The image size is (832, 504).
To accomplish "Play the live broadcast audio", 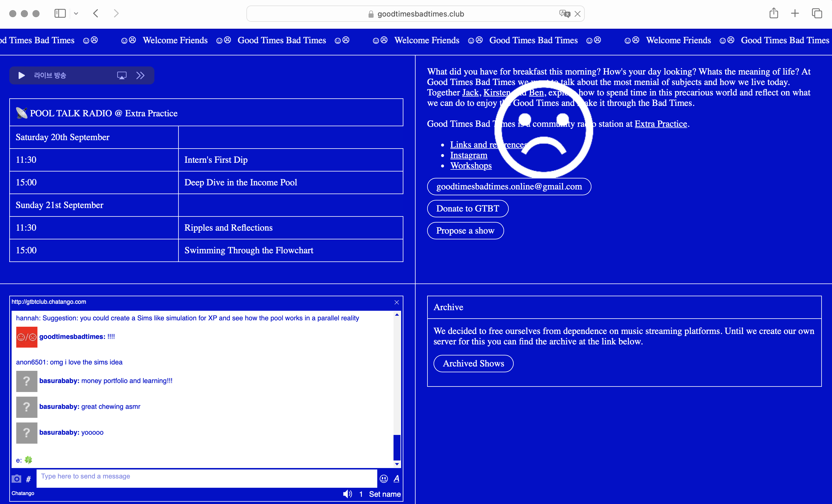I will tap(21, 75).
